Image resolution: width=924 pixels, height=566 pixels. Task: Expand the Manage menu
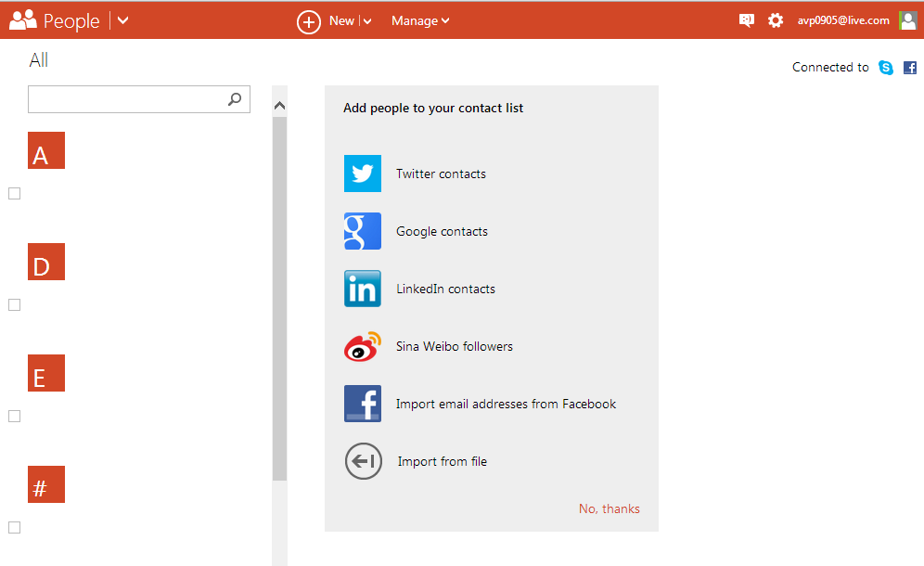(x=419, y=20)
